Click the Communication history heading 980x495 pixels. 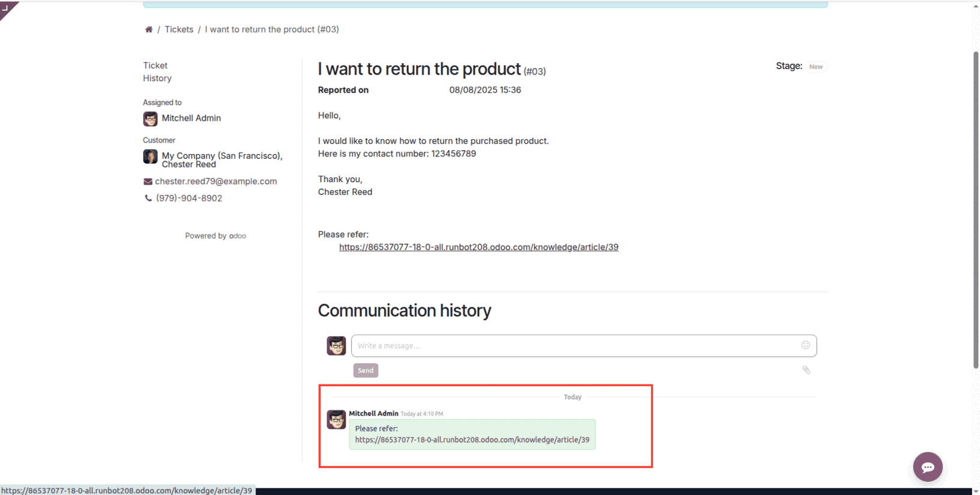(x=405, y=310)
